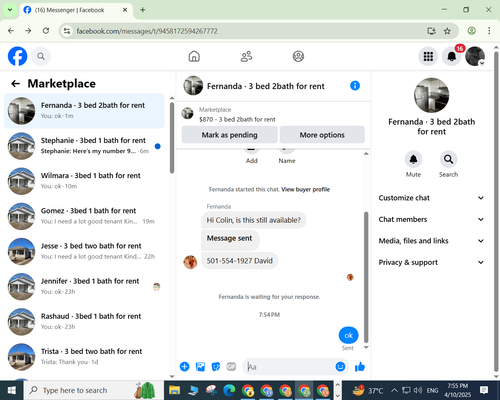Open the Facebook menu grid icon
The height and width of the screenshot is (400, 500).
pyautogui.click(x=428, y=56)
